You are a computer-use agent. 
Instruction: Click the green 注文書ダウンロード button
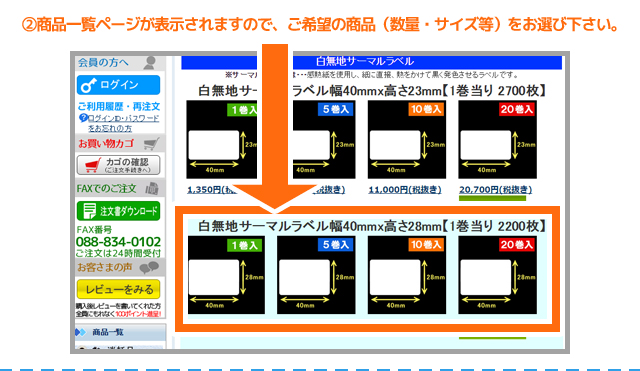click(x=118, y=211)
